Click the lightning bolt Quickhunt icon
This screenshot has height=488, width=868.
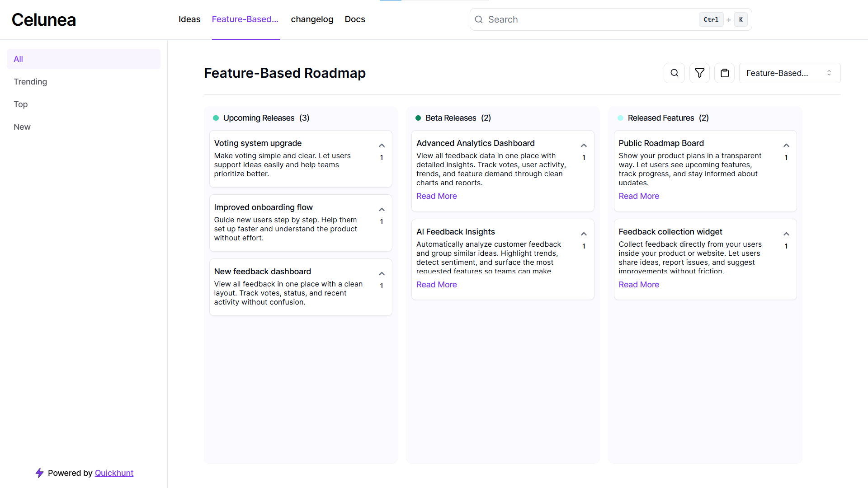click(x=39, y=473)
